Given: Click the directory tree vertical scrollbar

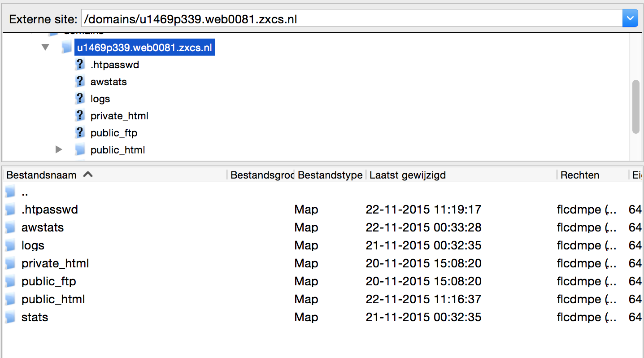Looking at the screenshot, I should 635,107.
